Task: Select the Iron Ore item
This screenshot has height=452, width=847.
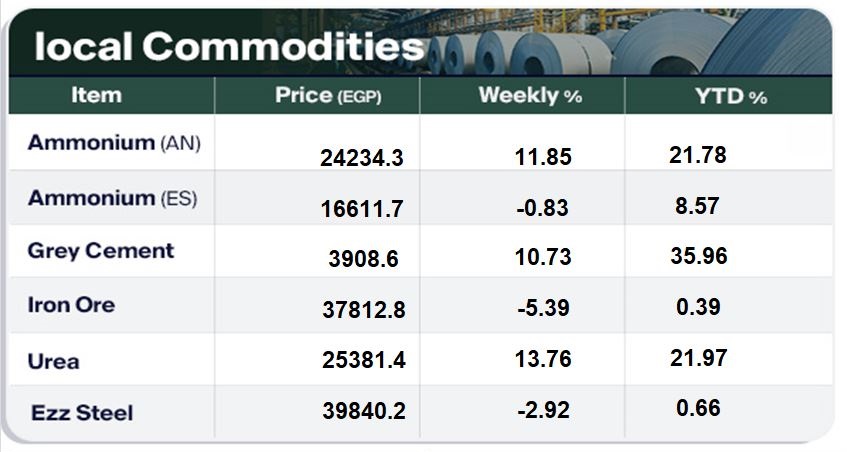Action: tap(71, 304)
